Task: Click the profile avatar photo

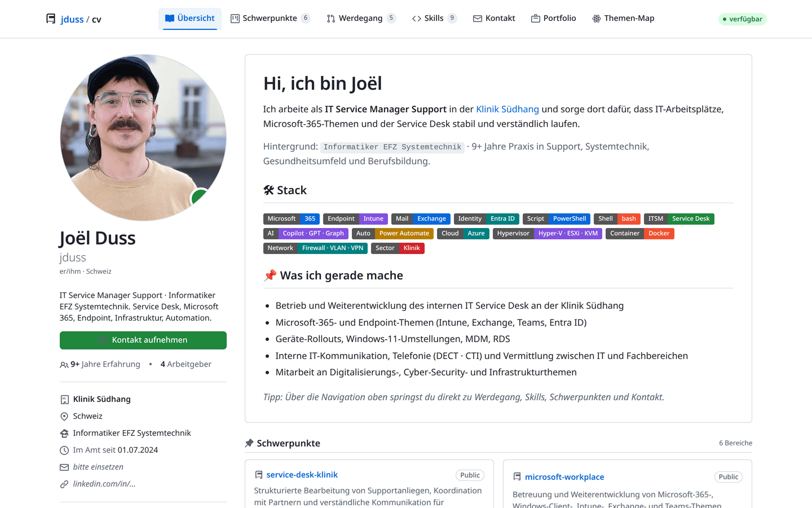Action: pyautogui.click(x=143, y=138)
